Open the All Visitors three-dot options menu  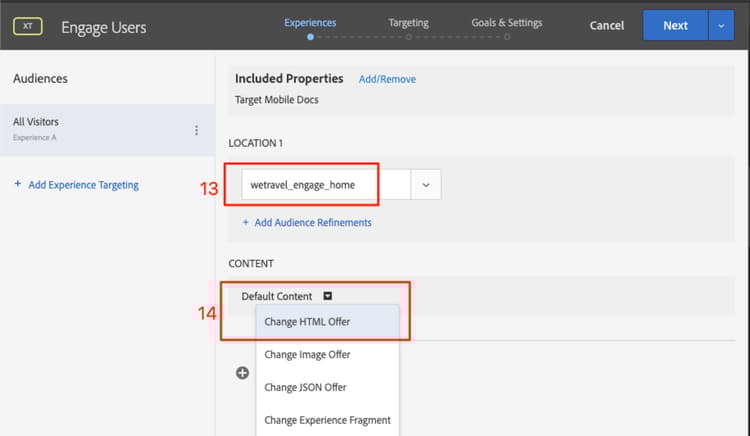(x=196, y=130)
